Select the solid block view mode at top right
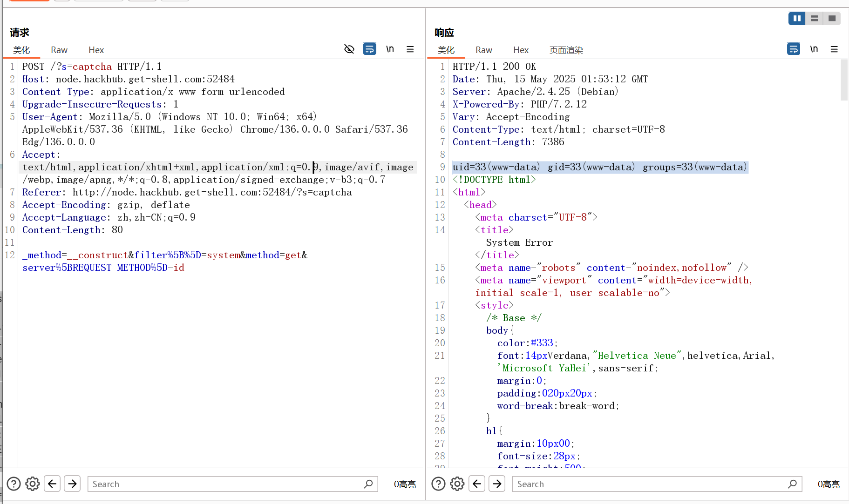 pos(832,18)
